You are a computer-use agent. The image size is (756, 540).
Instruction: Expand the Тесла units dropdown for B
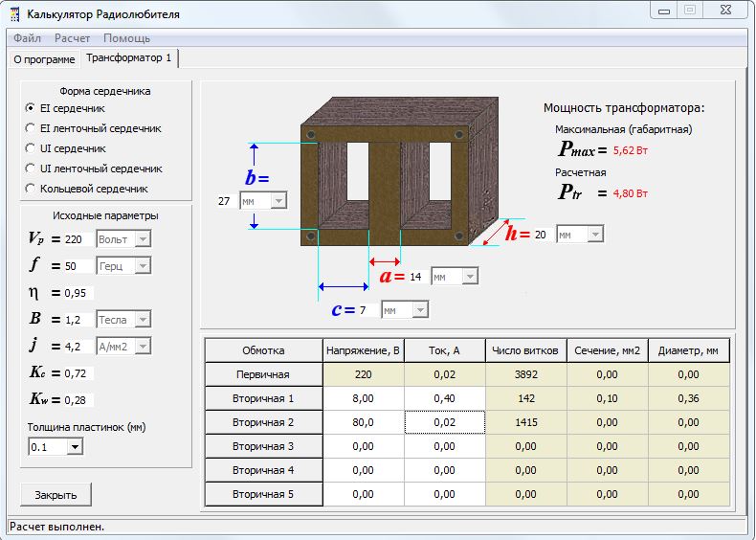pyautogui.click(x=143, y=319)
